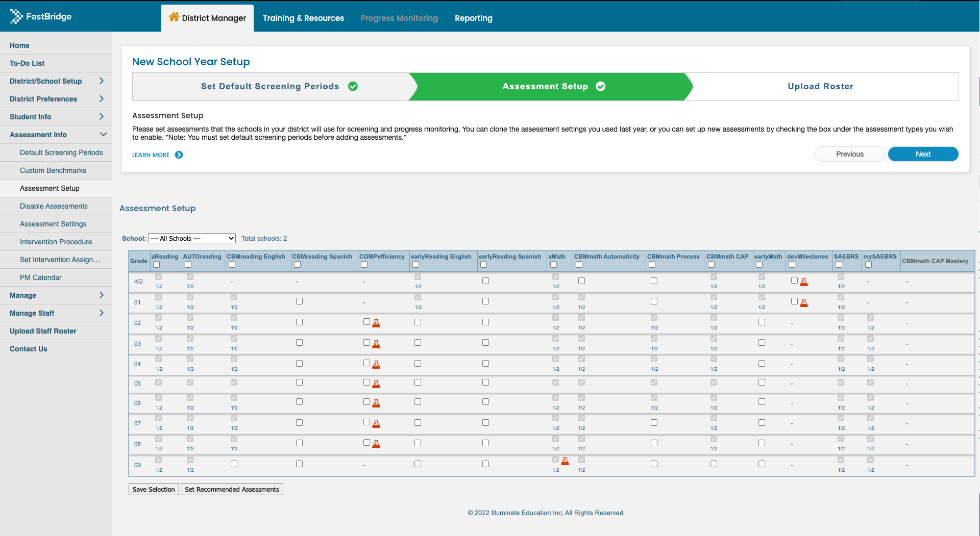The height and width of the screenshot is (536, 980).
Task: Go to the Upload Roster step
Action: click(x=821, y=86)
